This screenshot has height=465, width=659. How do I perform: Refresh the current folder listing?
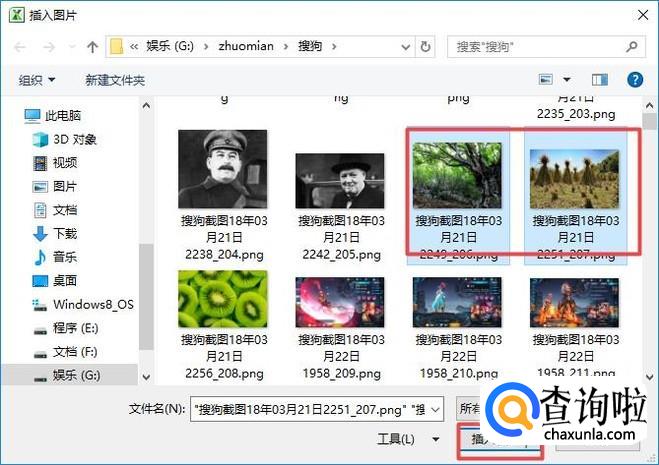[425, 46]
